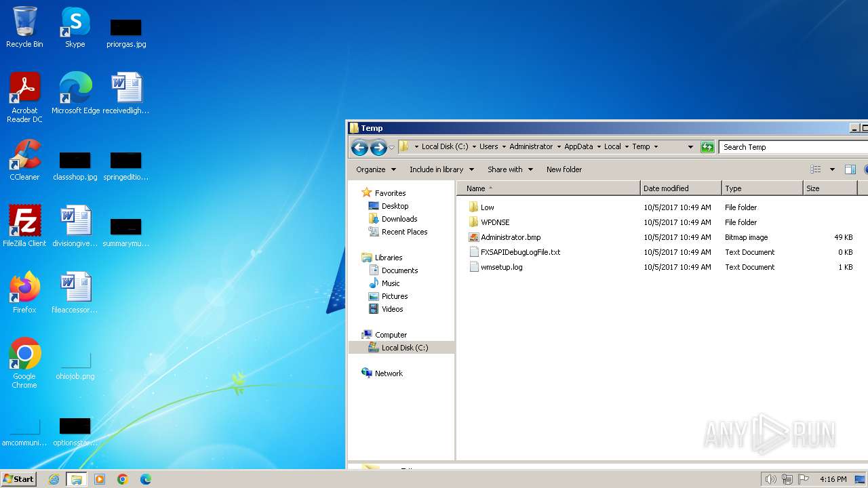Open Acrobat Reader DC shortcut
This screenshot has height=488, width=868.
tap(24, 97)
